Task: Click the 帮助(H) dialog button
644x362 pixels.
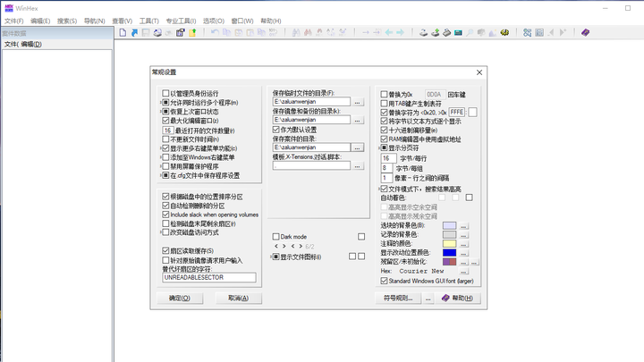Action: pyautogui.click(x=458, y=298)
